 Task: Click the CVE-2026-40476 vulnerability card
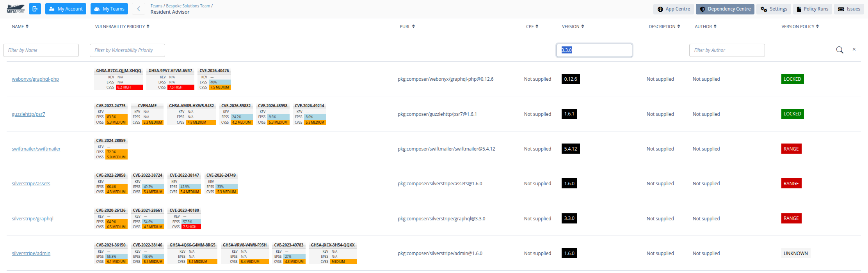(214, 79)
